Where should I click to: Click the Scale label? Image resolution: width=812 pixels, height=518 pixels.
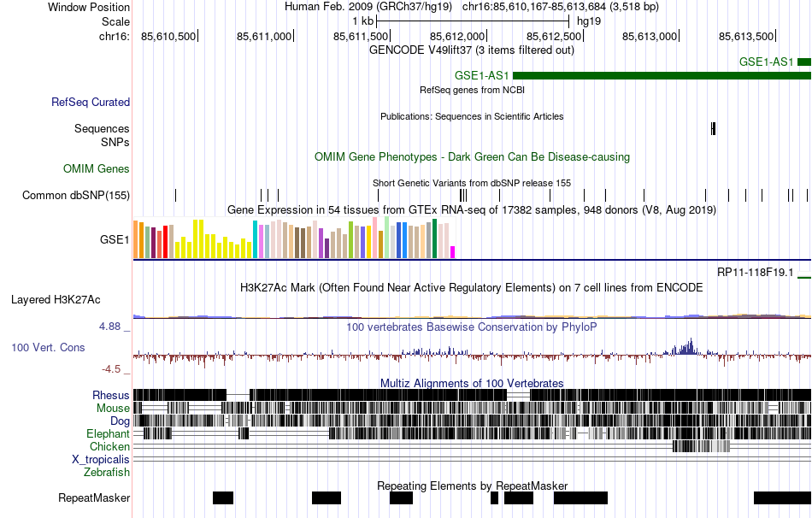tap(116, 21)
